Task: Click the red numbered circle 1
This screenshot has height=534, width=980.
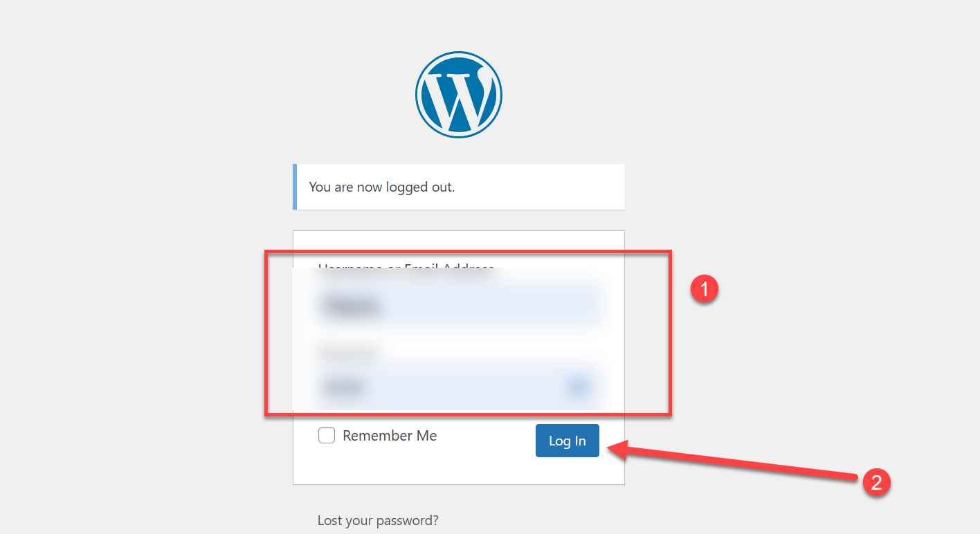Action: pyautogui.click(x=705, y=289)
